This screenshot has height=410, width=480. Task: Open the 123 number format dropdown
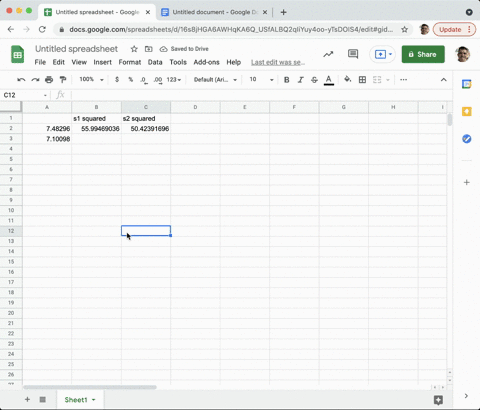pos(174,80)
